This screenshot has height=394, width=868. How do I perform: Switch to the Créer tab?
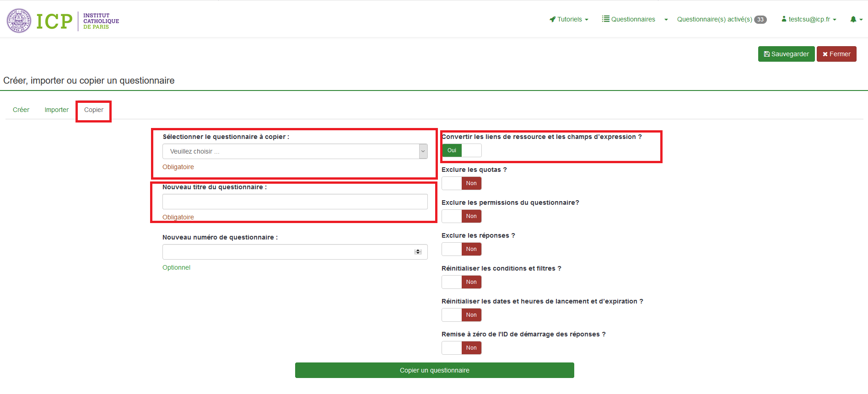tap(21, 110)
